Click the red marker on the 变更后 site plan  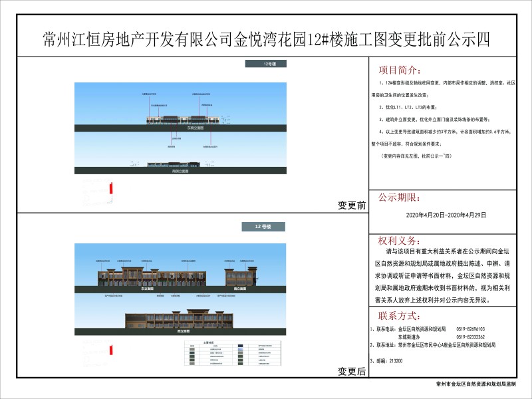click(x=111, y=350)
